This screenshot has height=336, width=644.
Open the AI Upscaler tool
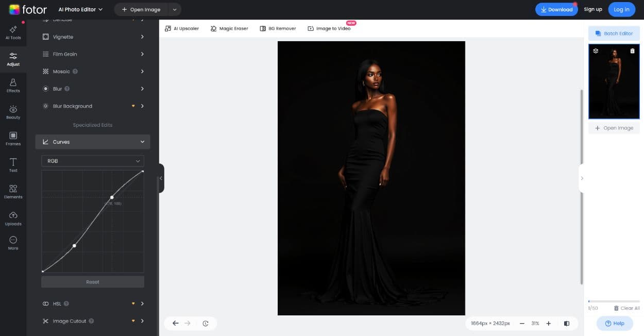tap(182, 28)
